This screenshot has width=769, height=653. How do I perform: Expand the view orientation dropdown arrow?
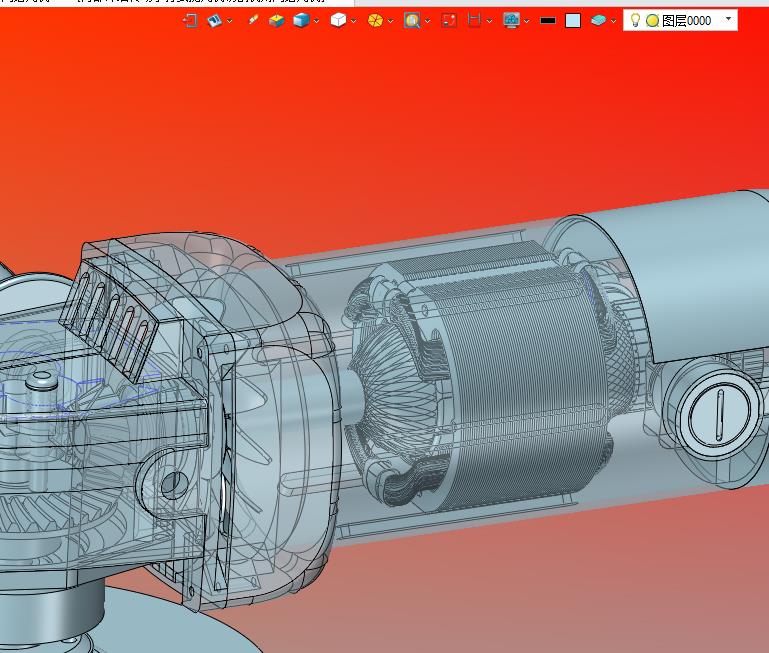[x=230, y=21]
